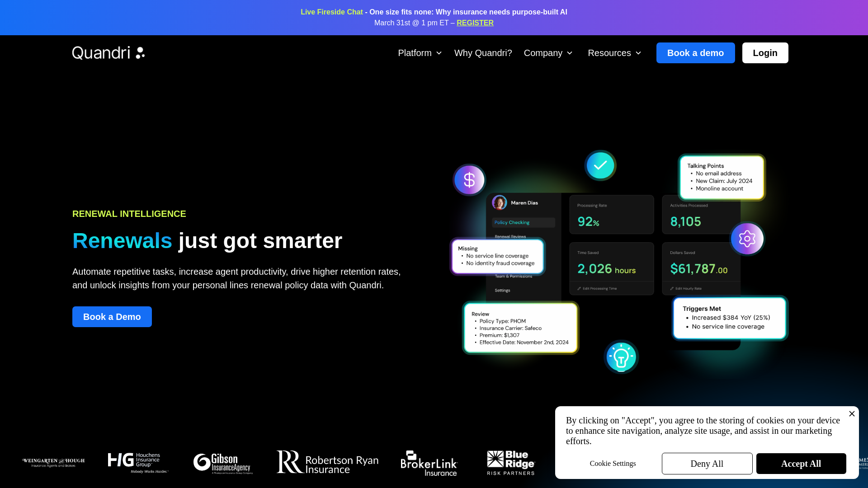The image size is (868, 488).
Task: Click the Talking Points card
Action: coord(722,177)
